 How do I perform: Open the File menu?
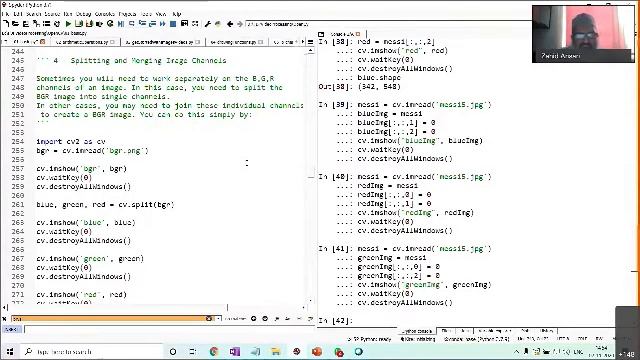pyautogui.click(x=5, y=14)
